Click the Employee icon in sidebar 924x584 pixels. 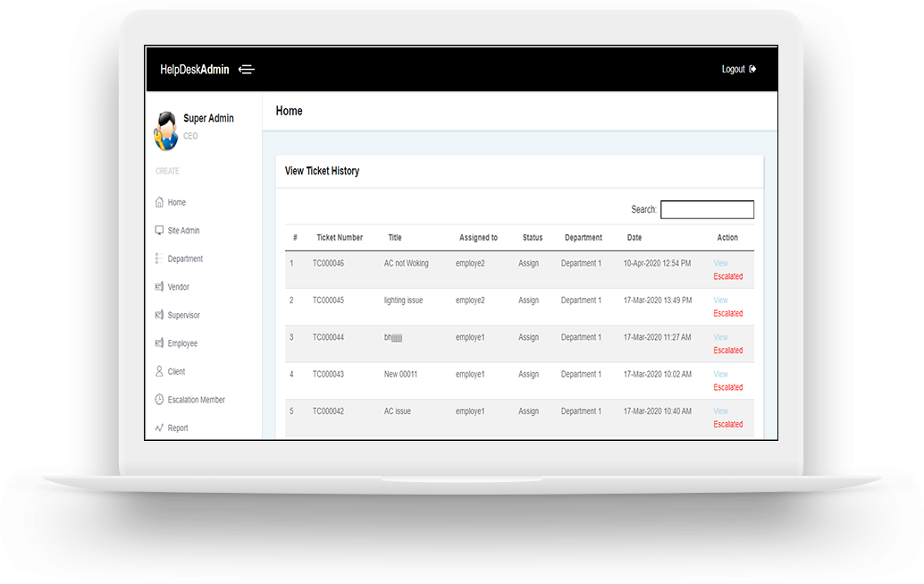click(x=159, y=343)
